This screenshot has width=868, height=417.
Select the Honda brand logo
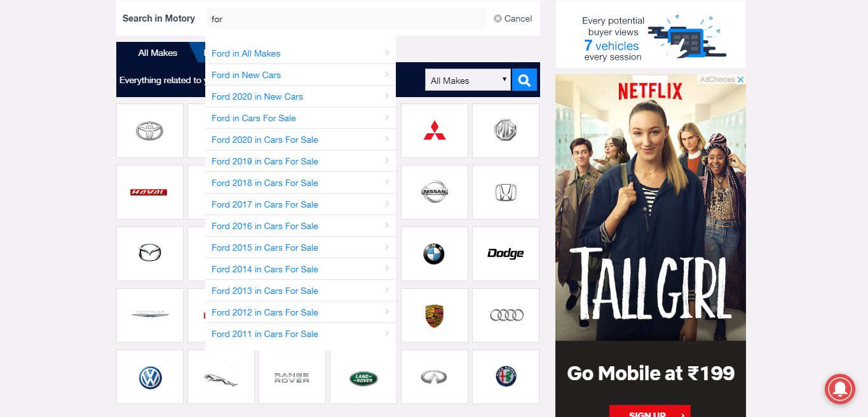pos(506,192)
